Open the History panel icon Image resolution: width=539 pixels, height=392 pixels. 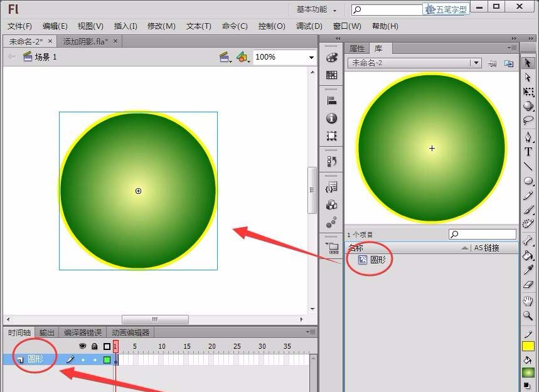(x=331, y=161)
